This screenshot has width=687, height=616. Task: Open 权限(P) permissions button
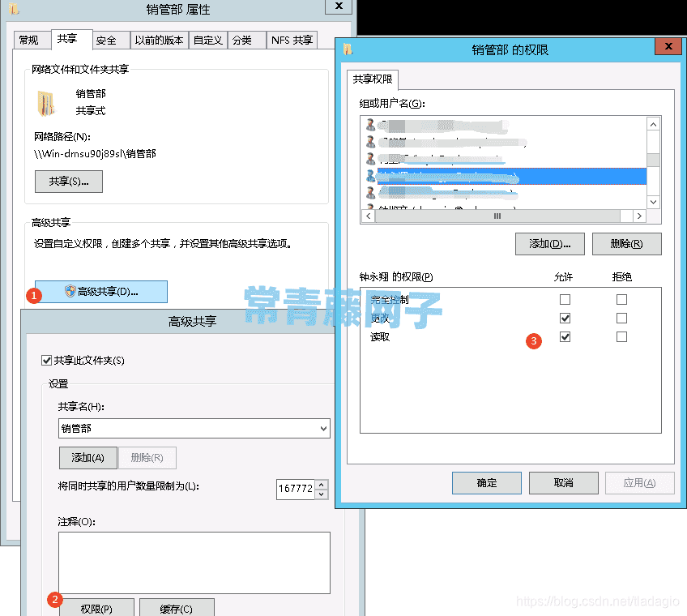pyautogui.click(x=96, y=609)
